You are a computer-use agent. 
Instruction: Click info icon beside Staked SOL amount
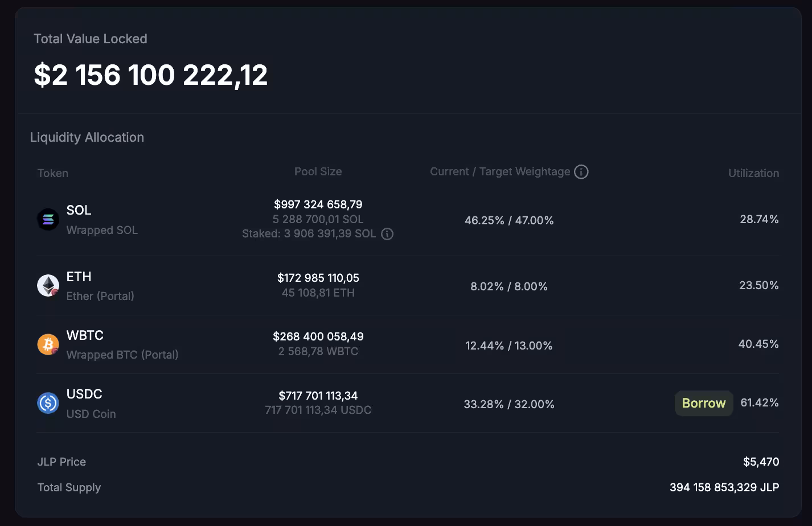click(387, 234)
